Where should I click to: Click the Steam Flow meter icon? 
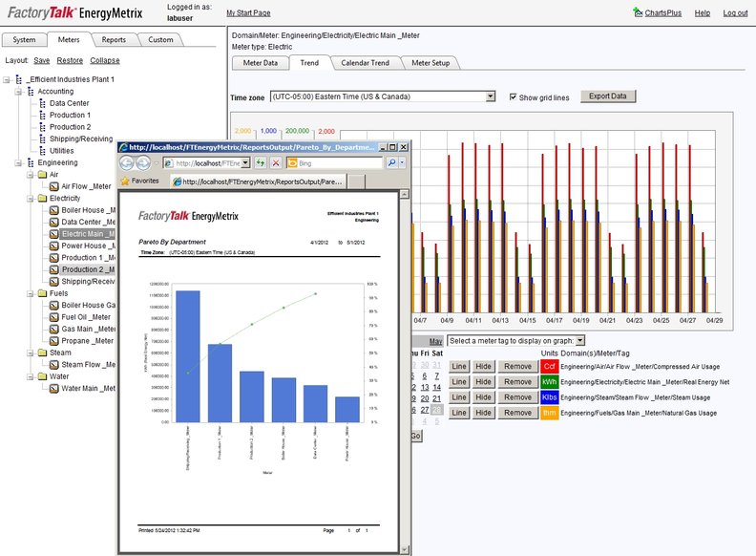(54, 365)
